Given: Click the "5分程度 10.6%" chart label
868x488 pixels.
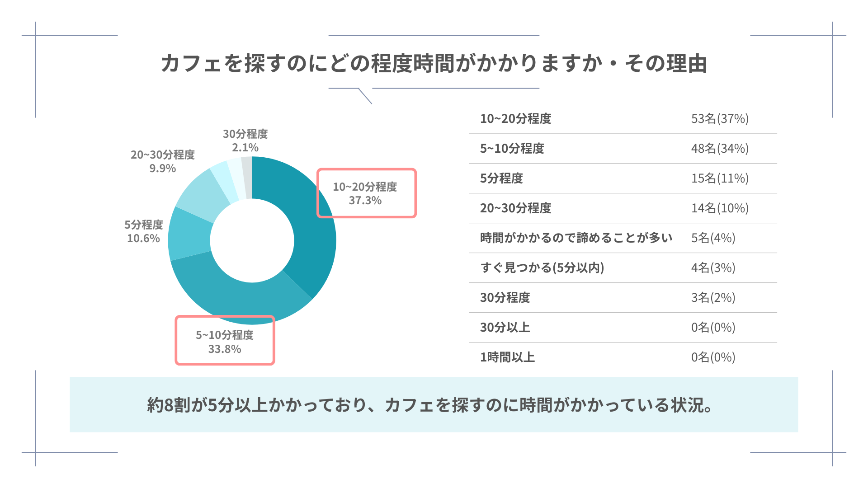Looking at the screenshot, I should click(143, 231).
